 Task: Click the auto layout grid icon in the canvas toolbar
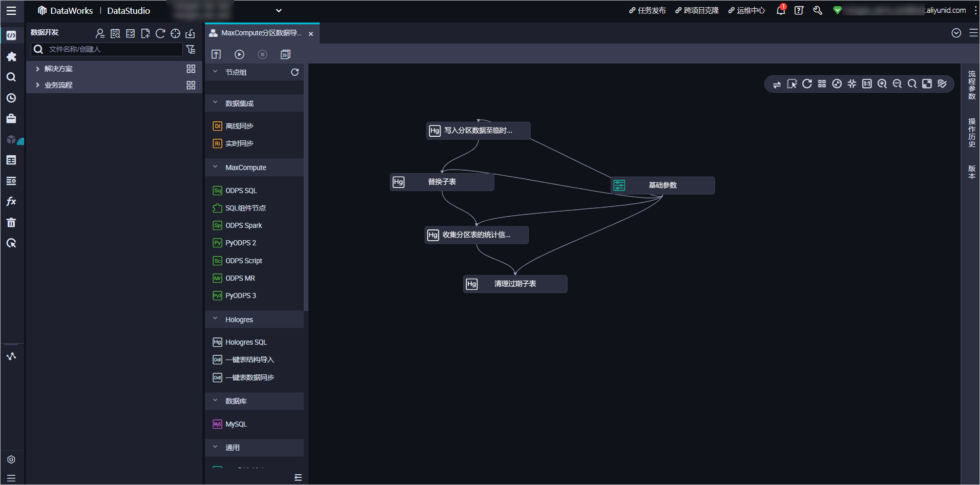click(x=822, y=84)
